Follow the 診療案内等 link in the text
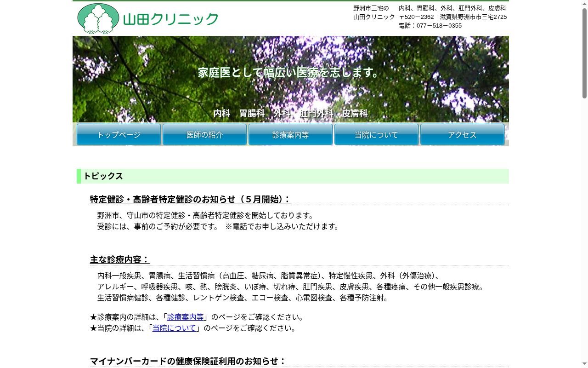The height and width of the screenshot is (368, 588). 186,317
